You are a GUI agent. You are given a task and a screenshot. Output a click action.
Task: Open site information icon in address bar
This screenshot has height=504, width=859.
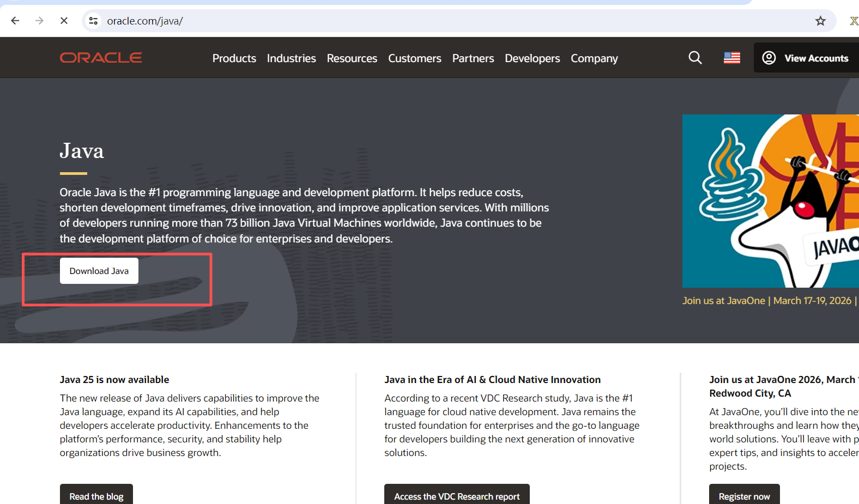point(94,21)
